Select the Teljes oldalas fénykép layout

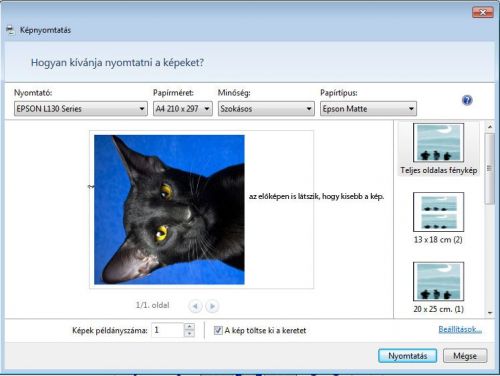(x=438, y=149)
